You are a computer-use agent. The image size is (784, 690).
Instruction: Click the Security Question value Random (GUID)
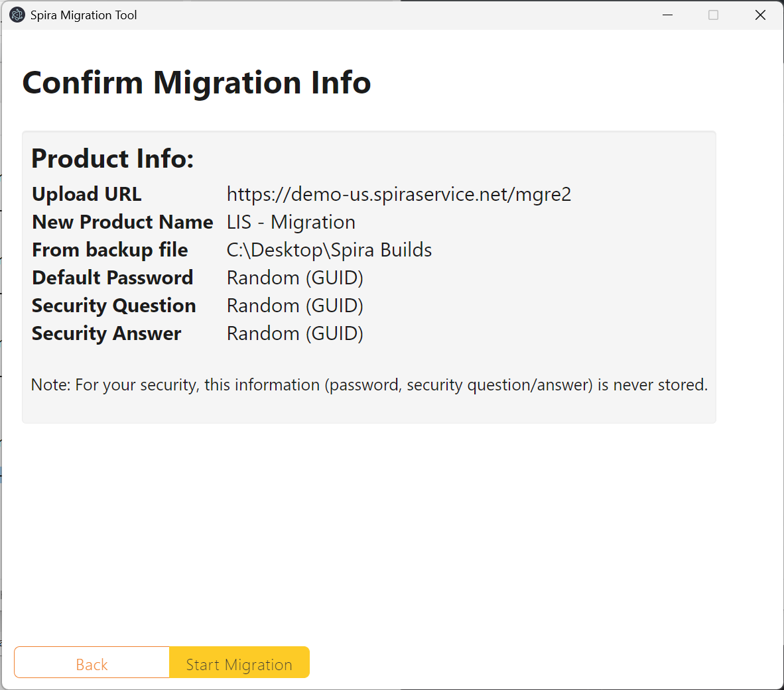295,306
